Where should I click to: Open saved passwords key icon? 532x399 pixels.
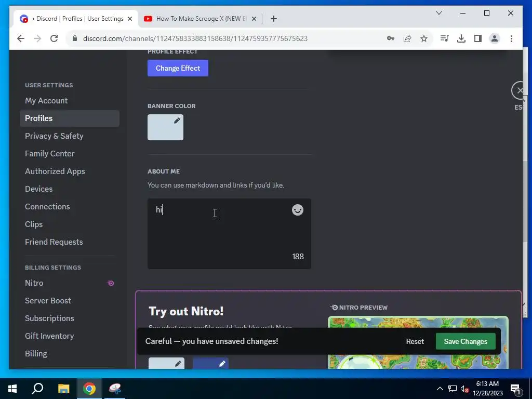click(x=391, y=38)
